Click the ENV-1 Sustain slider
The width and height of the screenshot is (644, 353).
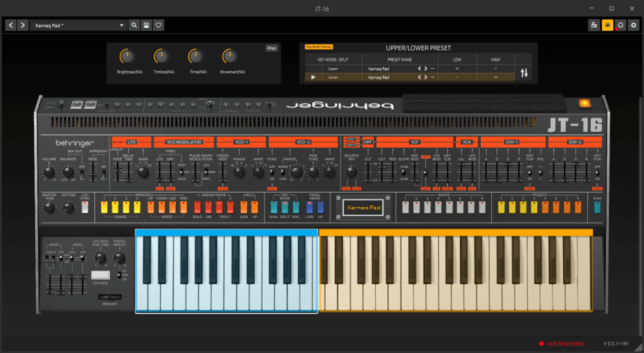508,172
